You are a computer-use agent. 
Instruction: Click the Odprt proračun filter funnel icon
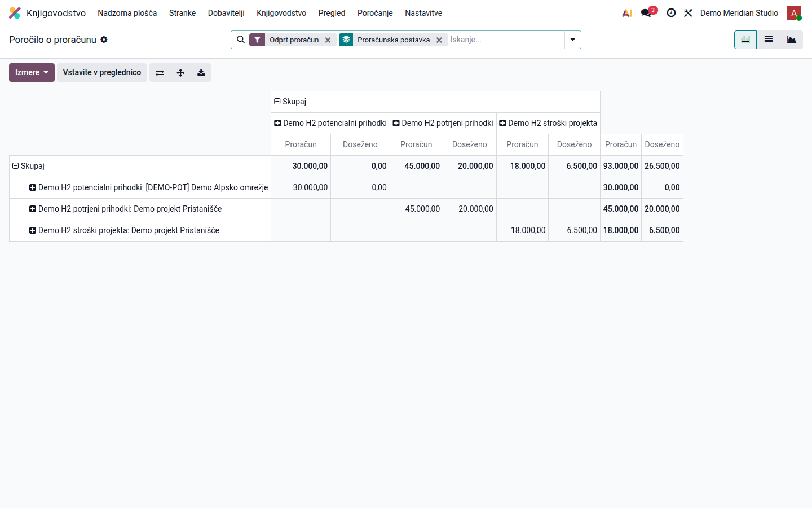[257, 40]
